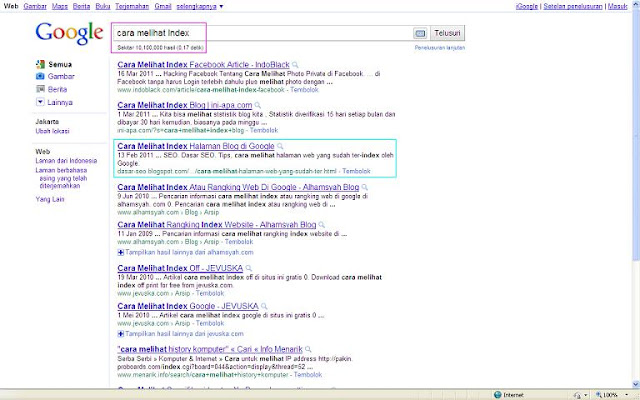Viewport: 640px width, 400px height.
Task: Open Penelusuran lanjutan advanced search link
Action: click(x=440, y=48)
